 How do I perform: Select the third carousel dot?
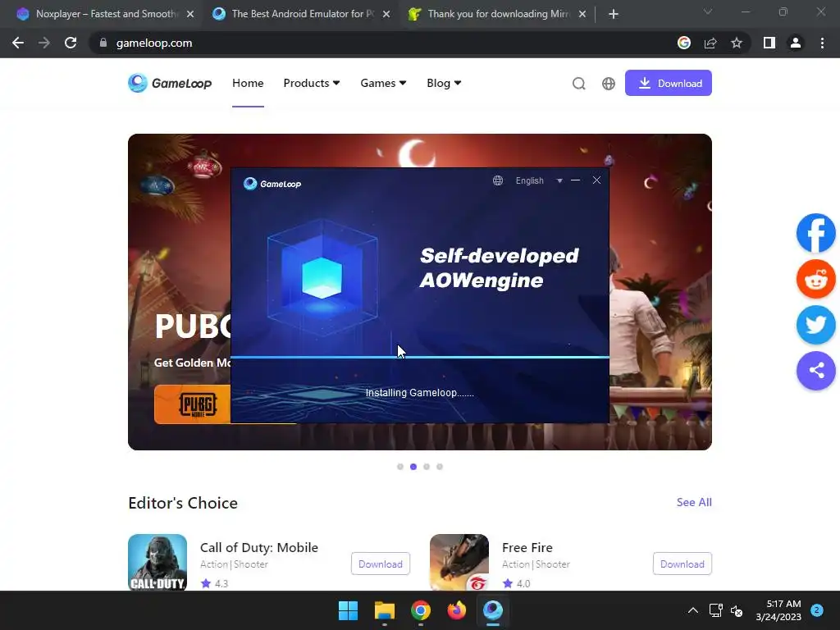[427, 467]
